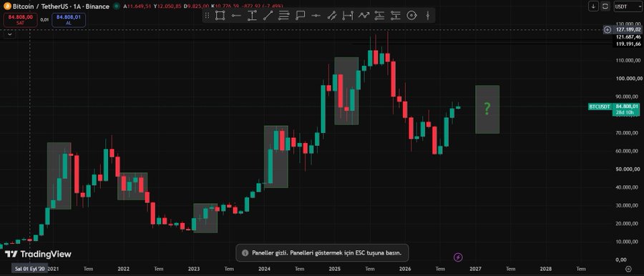644x276 pixels.
Task: Select the short position tool
Action: click(396, 16)
